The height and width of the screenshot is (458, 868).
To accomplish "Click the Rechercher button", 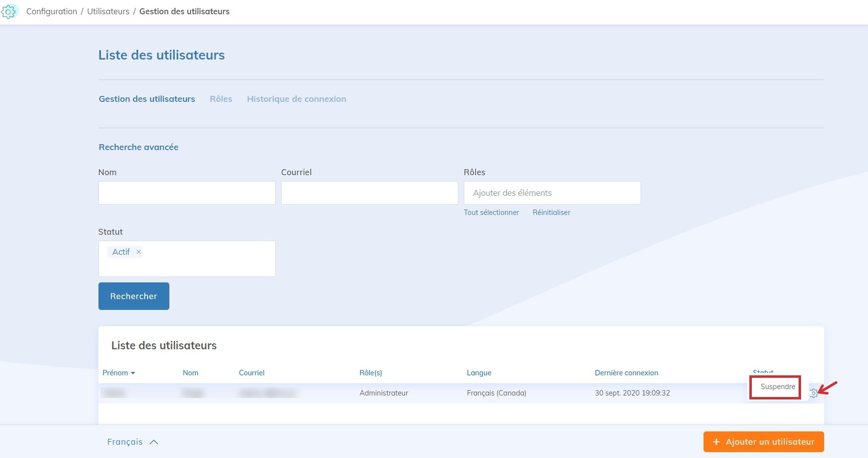I will point(133,296).
